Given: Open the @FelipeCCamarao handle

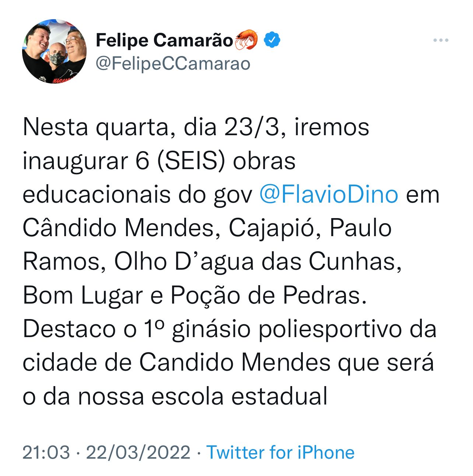Looking at the screenshot, I should point(173,64).
